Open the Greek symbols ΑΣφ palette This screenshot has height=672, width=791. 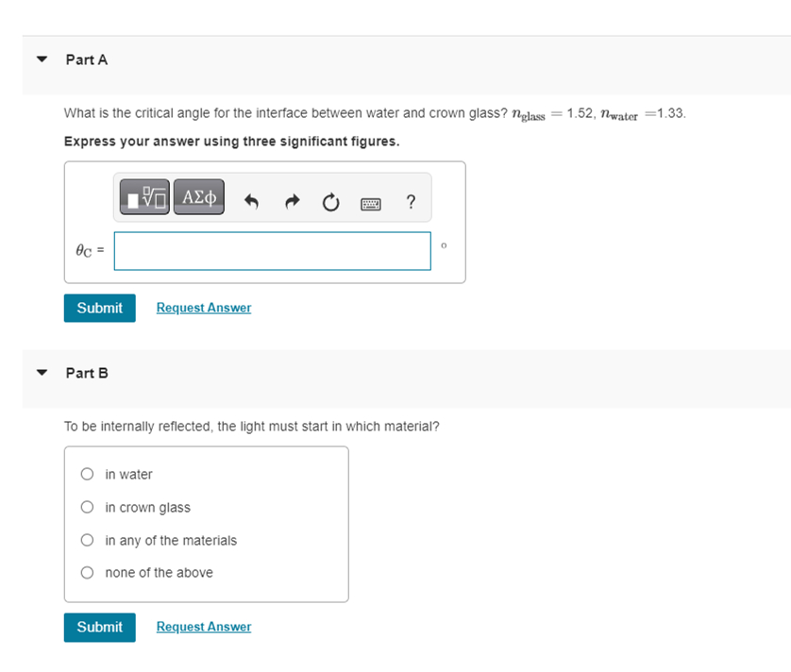click(198, 198)
